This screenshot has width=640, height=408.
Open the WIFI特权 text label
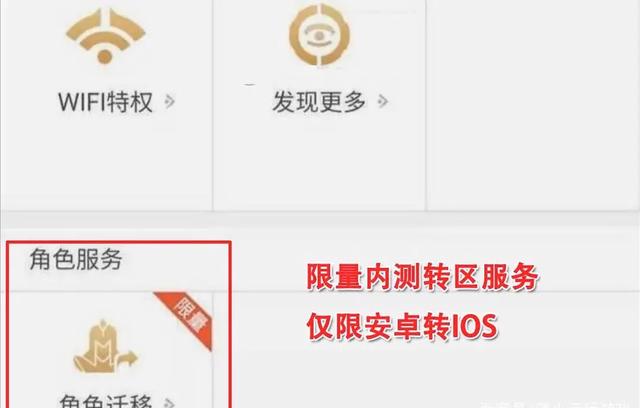(x=105, y=102)
